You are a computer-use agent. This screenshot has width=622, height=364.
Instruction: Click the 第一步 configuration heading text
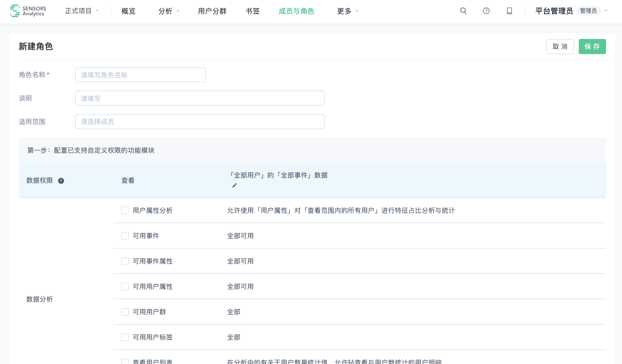[91, 150]
